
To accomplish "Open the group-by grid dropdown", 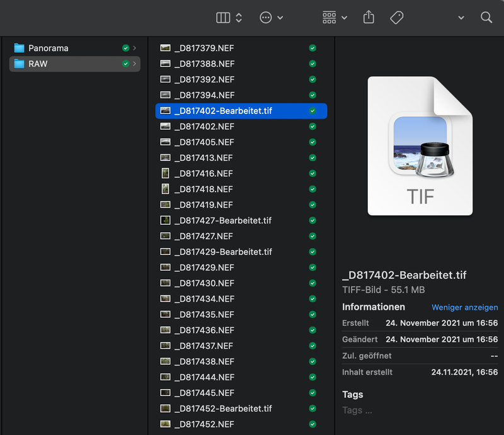I will pos(335,18).
